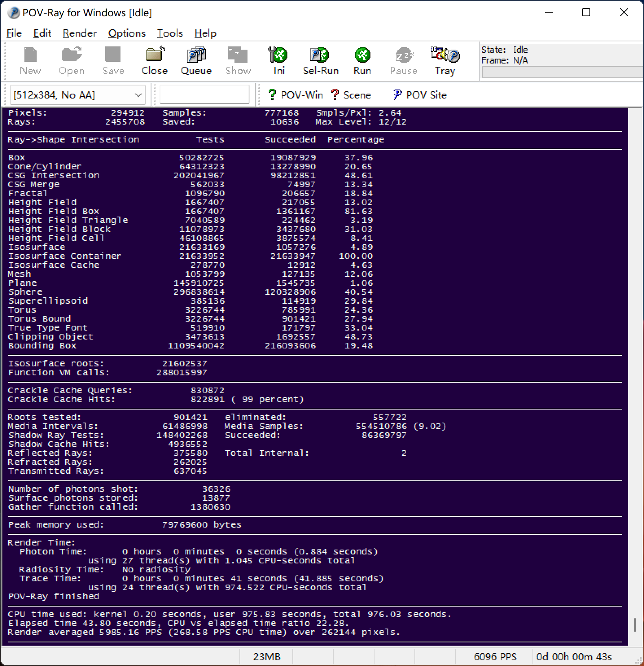Click the New file toolbar icon
644x666 pixels.
pyautogui.click(x=31, y=61)
